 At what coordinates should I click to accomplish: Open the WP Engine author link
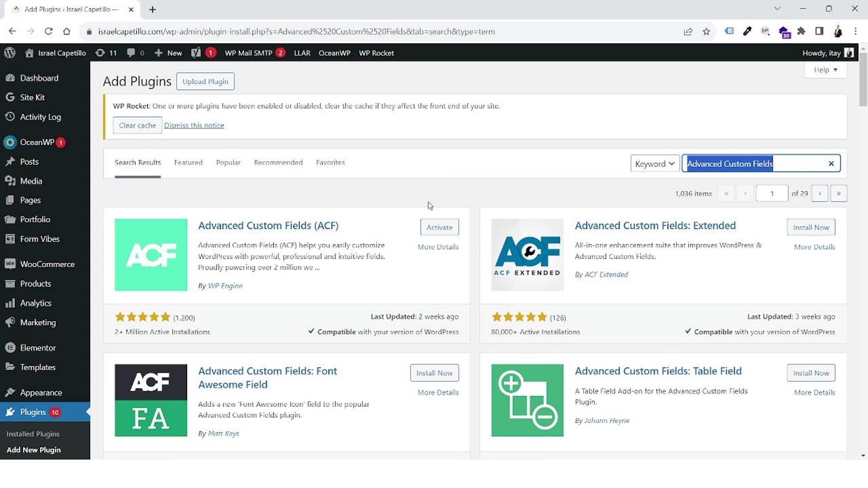pos(225,285)
